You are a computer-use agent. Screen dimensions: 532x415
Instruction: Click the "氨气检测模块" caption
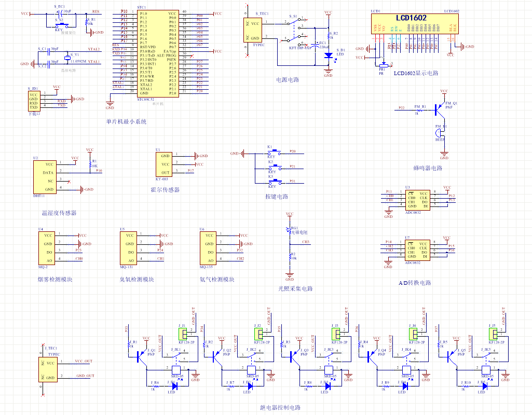click(217, 280)
